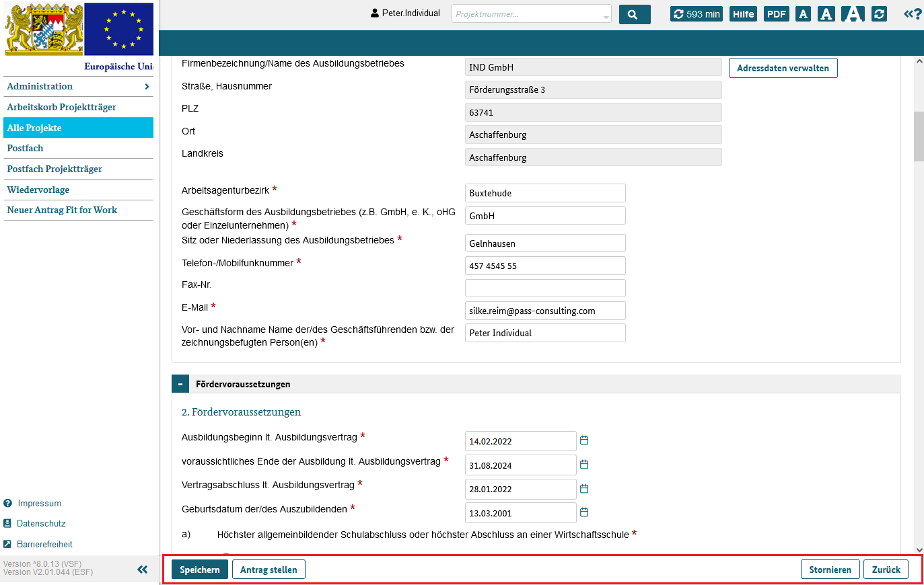Reset the 593 min session timer

click(x=697, y=14)
